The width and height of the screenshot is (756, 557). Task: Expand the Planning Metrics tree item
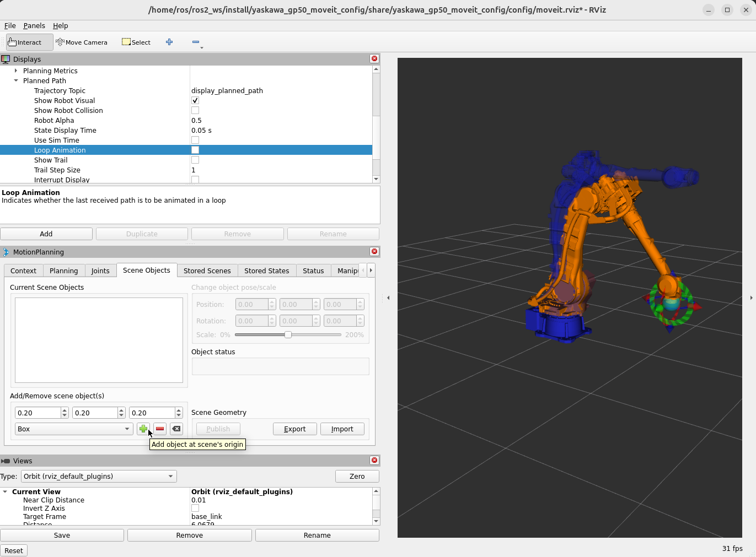pyautogui.click(x=16, y=71)
